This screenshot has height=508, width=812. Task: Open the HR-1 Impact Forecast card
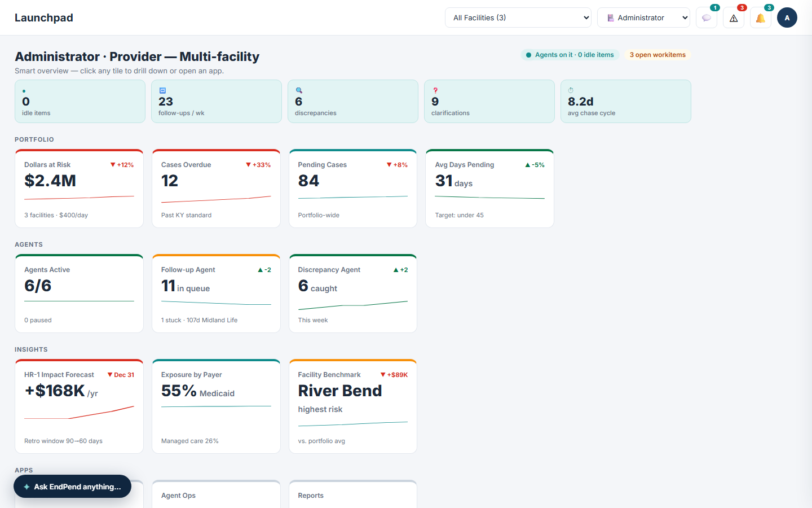pyautogui.click(x=80, y=406)
